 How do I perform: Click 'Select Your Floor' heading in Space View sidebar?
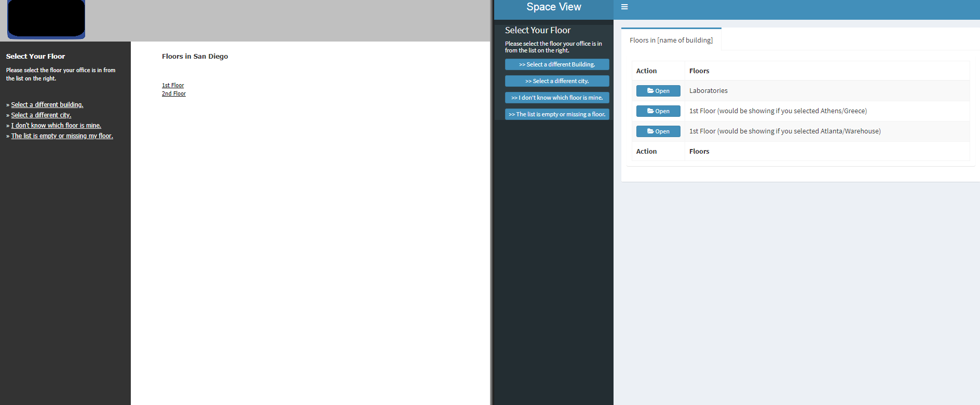coord(538,31)
